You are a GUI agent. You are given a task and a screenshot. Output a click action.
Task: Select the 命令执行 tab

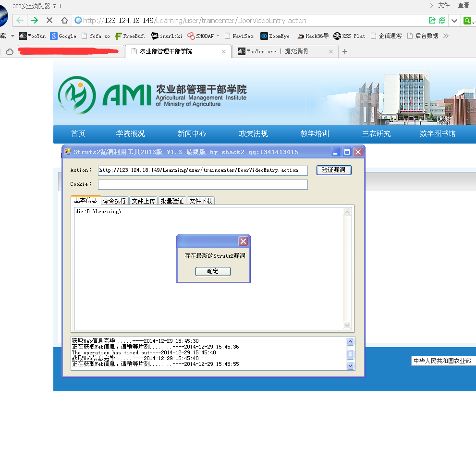(114, 201)
